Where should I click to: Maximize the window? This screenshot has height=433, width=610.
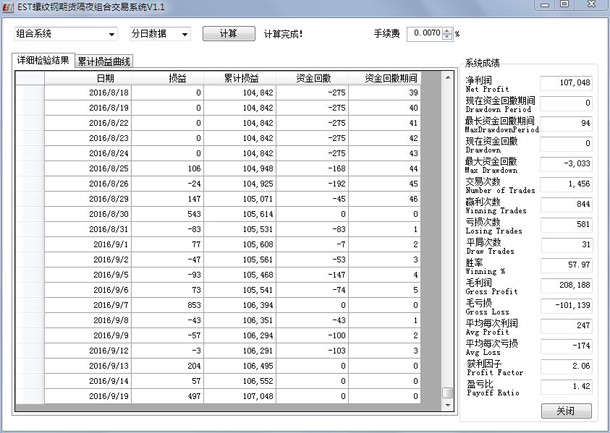point(564,4)
